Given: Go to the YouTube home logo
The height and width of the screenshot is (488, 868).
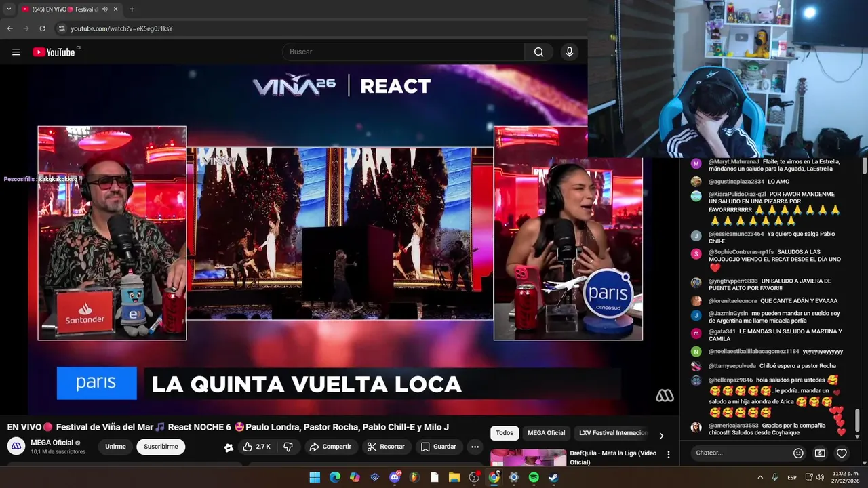Looking at the screenshot, I should [54, 52].
